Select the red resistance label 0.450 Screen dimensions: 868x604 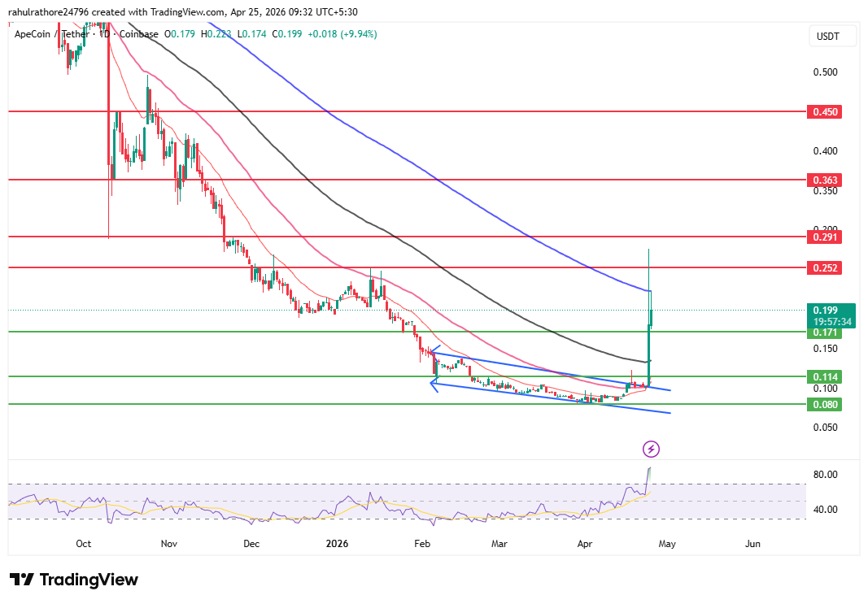coord(825,112)
